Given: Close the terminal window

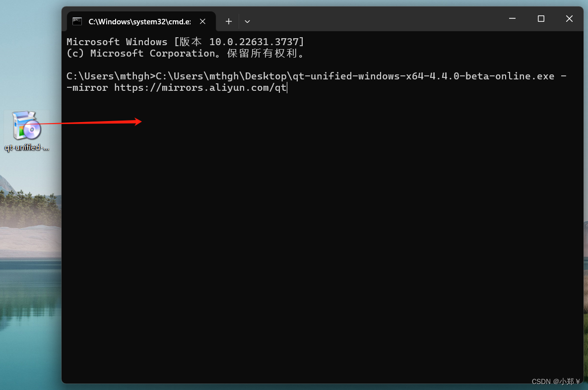Looking at the screenshot, I should tap(569, 19).
